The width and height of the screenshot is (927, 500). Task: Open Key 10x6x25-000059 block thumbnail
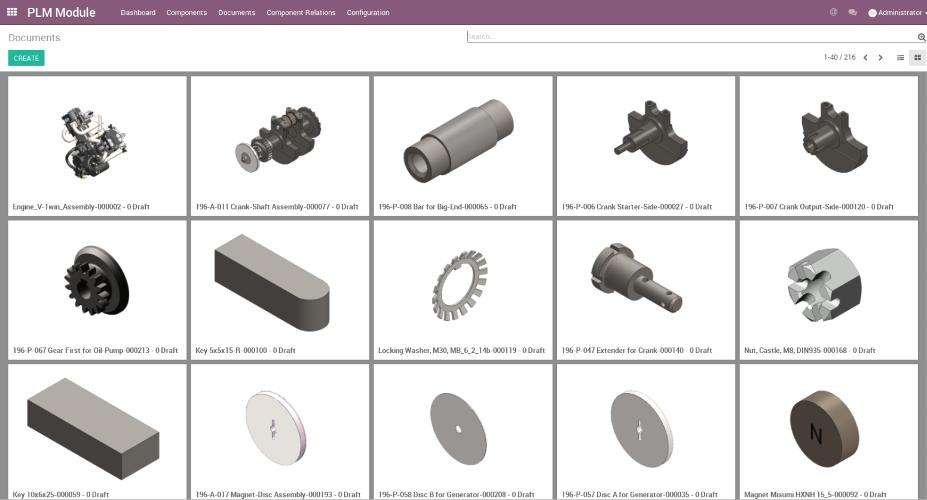tap(93, 428)
